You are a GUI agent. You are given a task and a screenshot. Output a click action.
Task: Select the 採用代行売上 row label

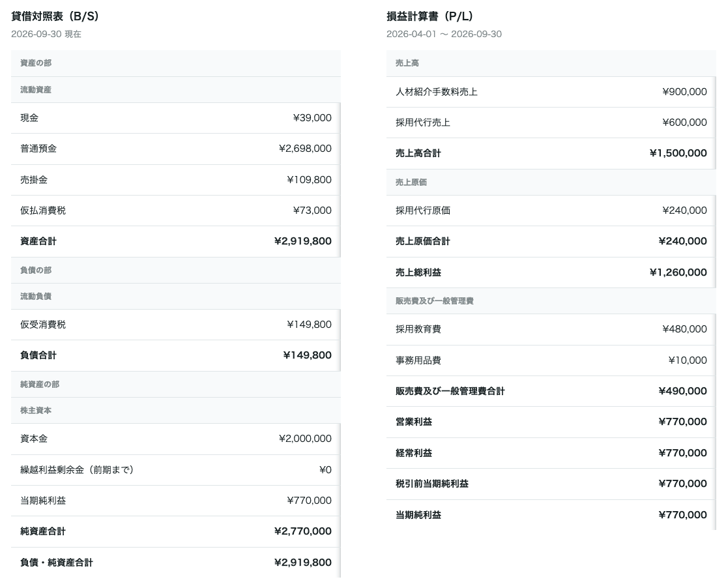tap(423, 123)
